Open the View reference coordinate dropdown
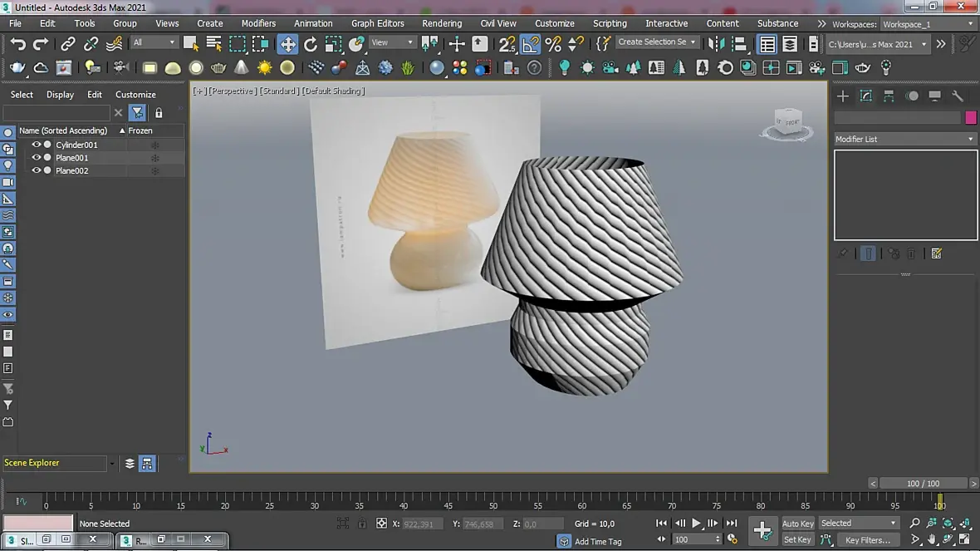Image resolution: width=980 pixels, height=551 pixels. (392, 42)
